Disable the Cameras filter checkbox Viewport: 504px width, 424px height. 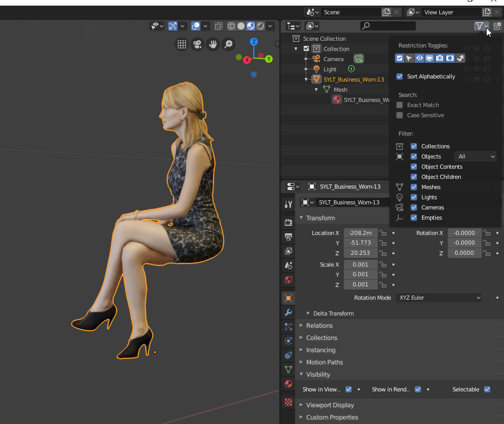point(413,207)
